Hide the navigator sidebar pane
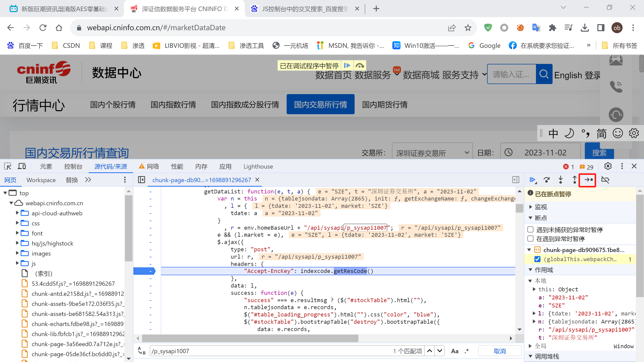This screenshot has width=644, height=362. coord(142,180)
